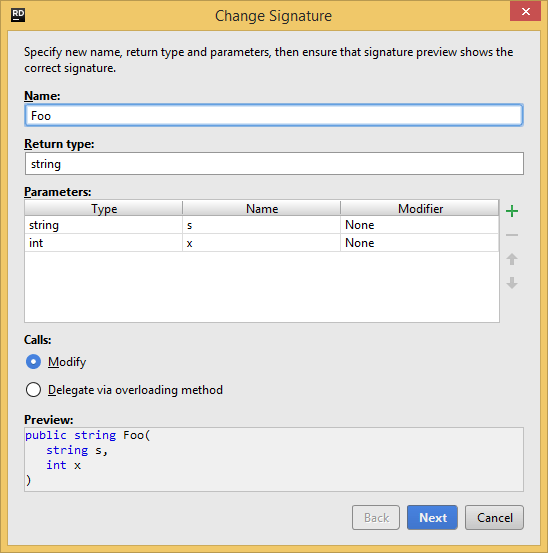Viewport: 548px width, 553px height.
Task: Click the Cancel button
Action: (x=494, y=517)
